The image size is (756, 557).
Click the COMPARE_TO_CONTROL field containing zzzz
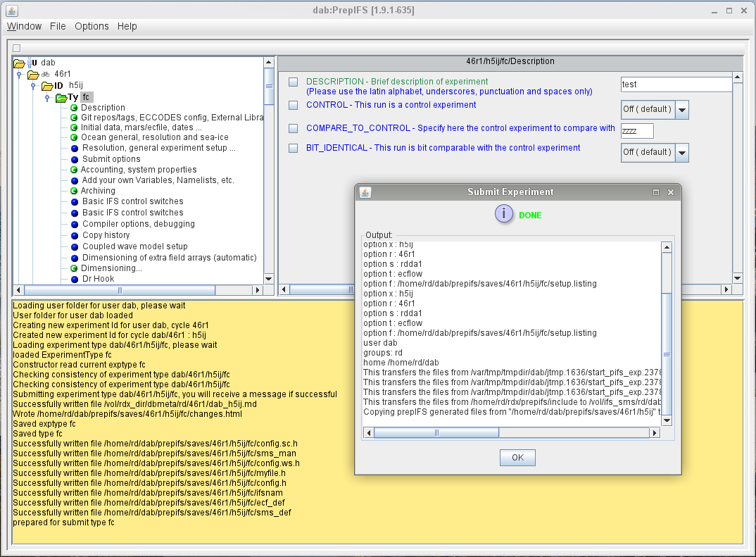point(638,131)
